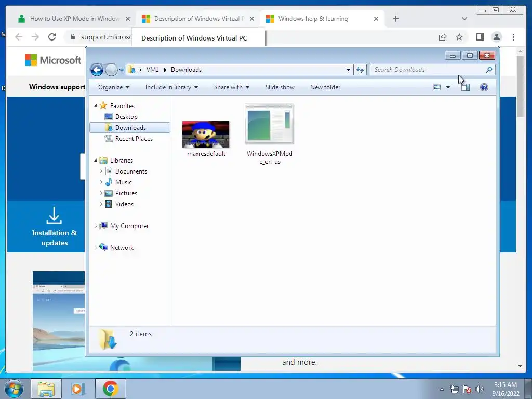Open Chrome's tab search dropdown
The image size is (532, 399).
point(464,19)
